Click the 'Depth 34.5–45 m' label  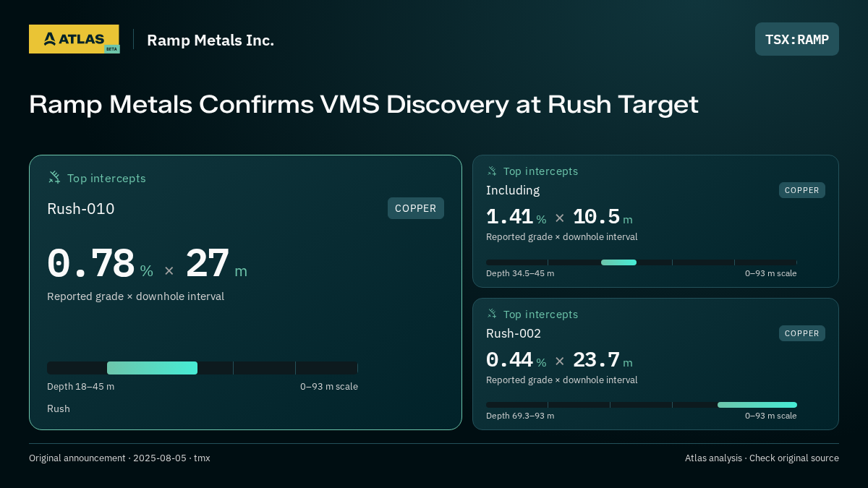click(520, 273)
